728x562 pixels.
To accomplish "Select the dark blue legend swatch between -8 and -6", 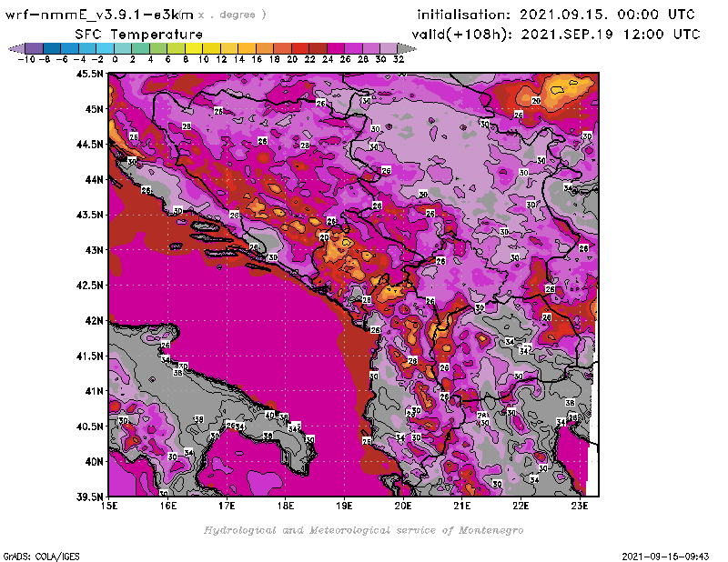I will (x=52, y=48).
